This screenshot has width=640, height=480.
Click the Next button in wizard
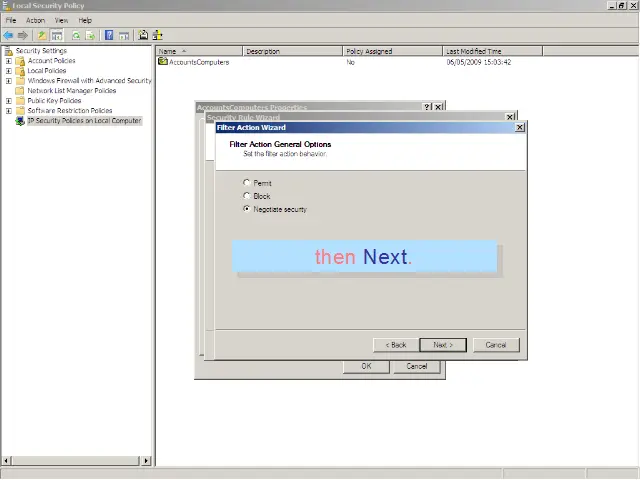[x=443, y=345]
